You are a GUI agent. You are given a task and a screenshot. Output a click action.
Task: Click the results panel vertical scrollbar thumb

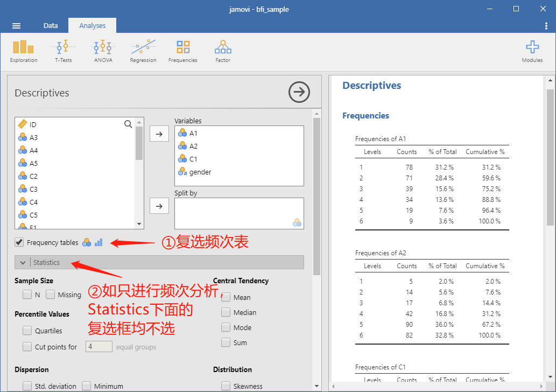point(550,158)
